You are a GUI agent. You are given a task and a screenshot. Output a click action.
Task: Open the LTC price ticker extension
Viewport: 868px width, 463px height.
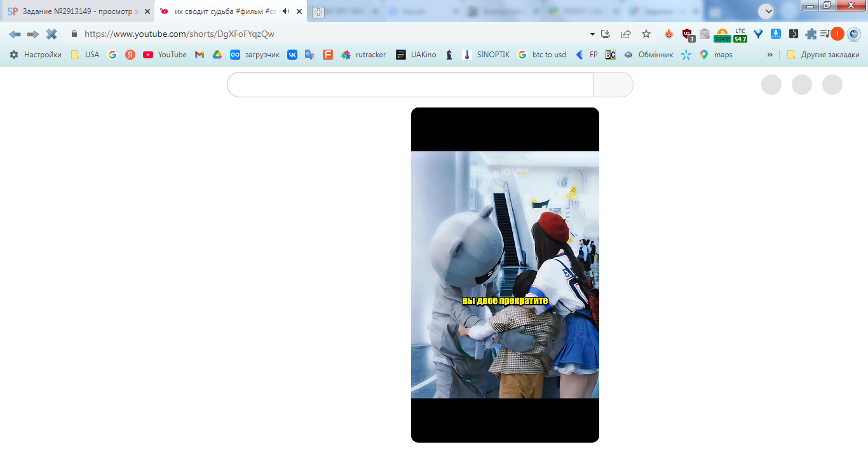[x=740, y=35]
